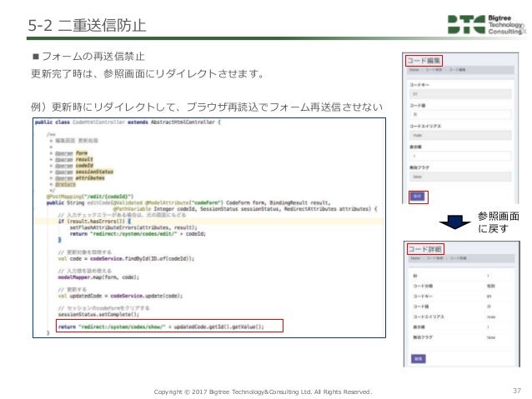The width and height of the screenshot is (532, 399).
Task: Click the @PostMapping("/edit/{codeId}") annotation line
Action: point(90,197)
